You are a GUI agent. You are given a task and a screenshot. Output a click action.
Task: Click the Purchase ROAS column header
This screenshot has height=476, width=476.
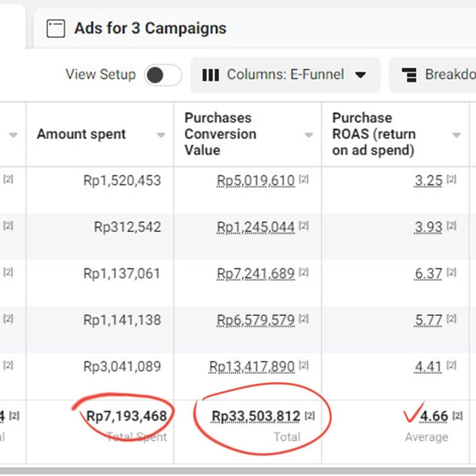(374, 134)
